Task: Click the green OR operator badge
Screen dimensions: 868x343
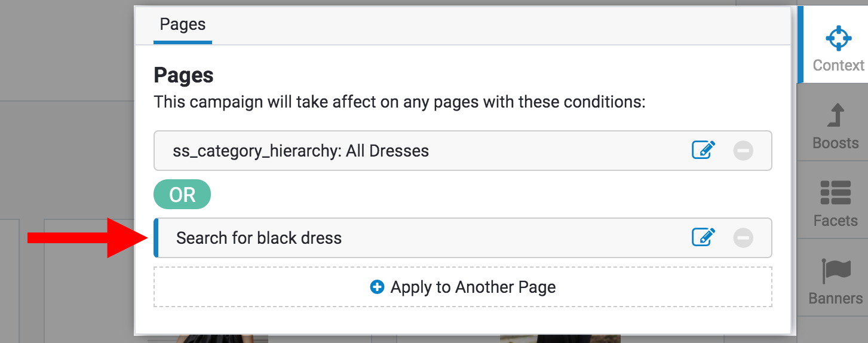Action: pyautogui.click(x=182, y=194)
